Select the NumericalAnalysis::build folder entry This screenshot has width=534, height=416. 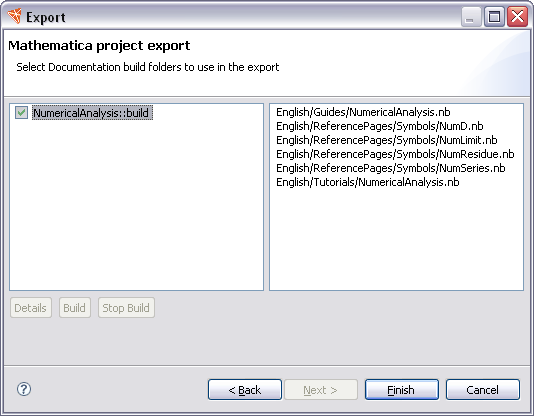pyautogui.click(x=93, y=113)
